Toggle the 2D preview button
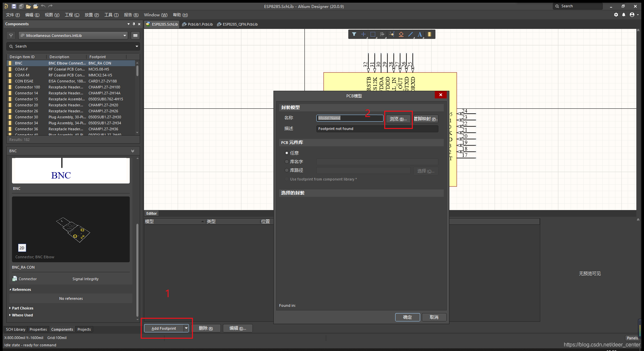This screenshot has width=644, height=351. 22,248
